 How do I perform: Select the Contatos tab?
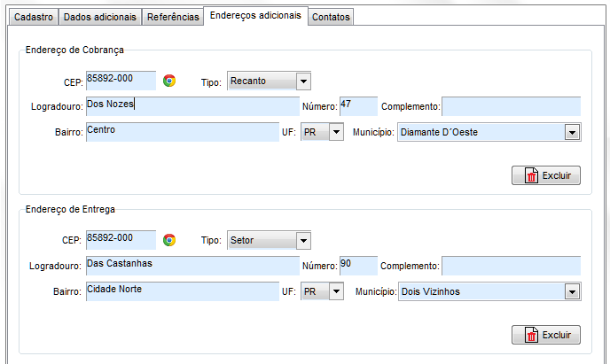coord(332,17)
